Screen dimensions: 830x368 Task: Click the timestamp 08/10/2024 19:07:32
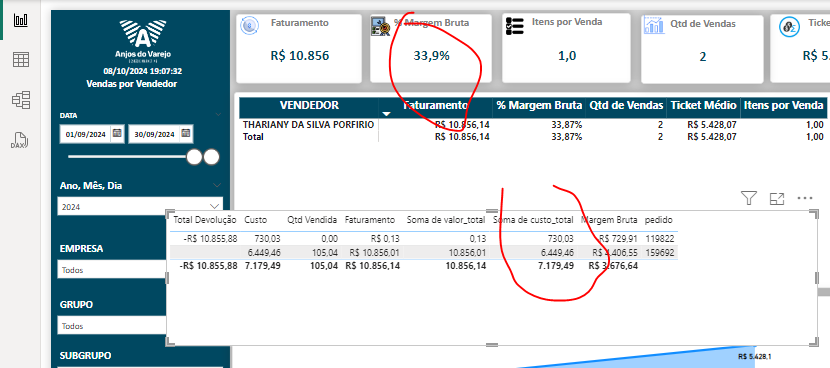tap(142, 71)
